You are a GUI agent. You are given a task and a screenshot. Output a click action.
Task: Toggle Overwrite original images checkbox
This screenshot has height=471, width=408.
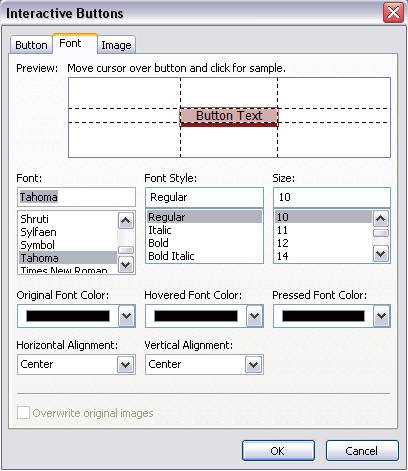23,413
